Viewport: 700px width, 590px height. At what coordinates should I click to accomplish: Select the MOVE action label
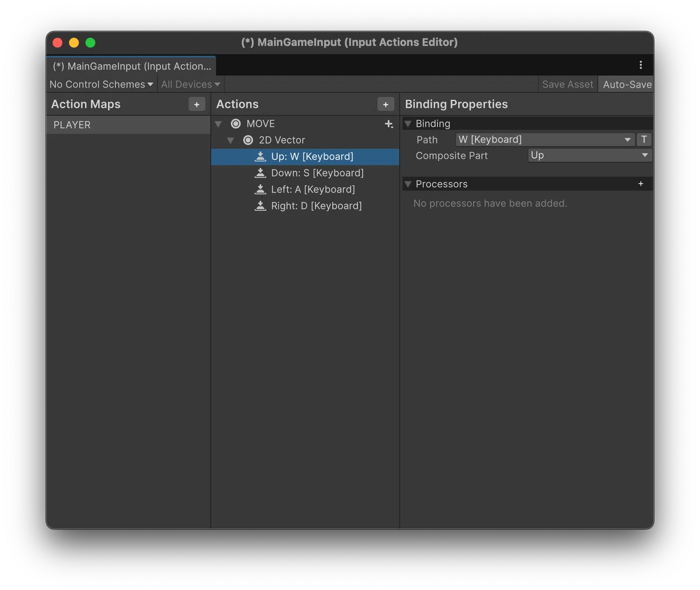(x=261, y=124)
